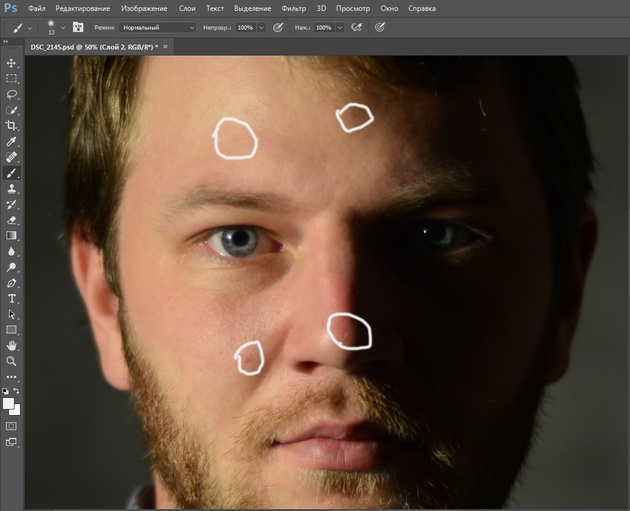The width and height of the screenshot is (630, 511).
Task: Open the Flow slider arrow
Action: [x=340, y=27]
